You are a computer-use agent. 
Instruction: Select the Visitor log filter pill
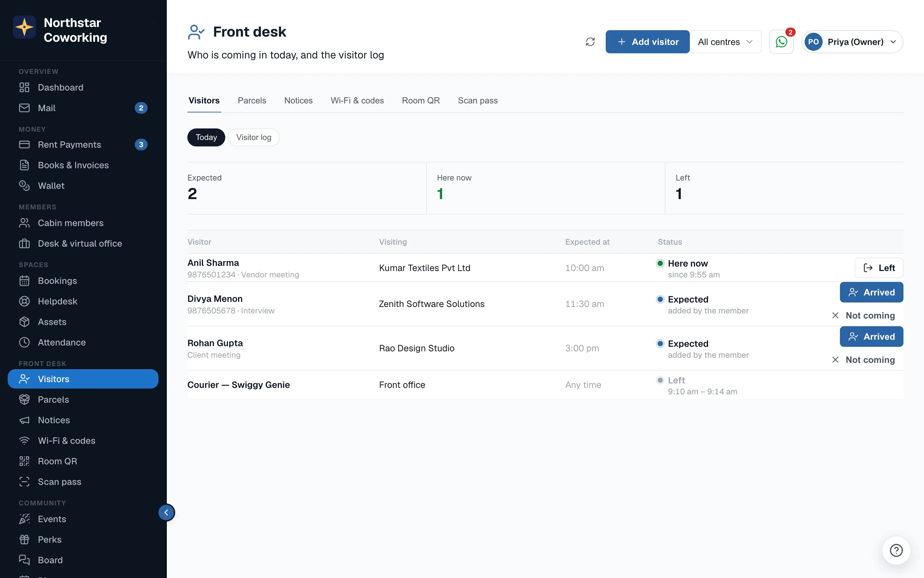point(253,137)
